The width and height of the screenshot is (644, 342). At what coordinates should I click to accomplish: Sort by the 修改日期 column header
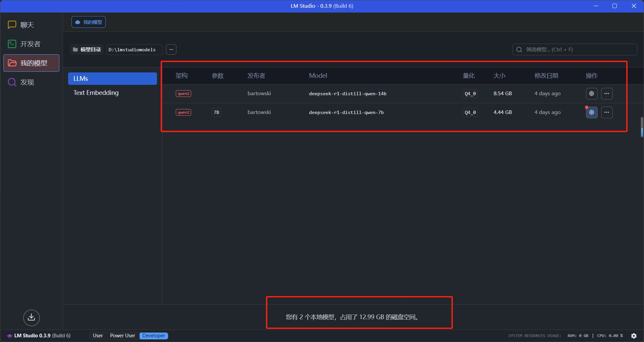(546, 76)
